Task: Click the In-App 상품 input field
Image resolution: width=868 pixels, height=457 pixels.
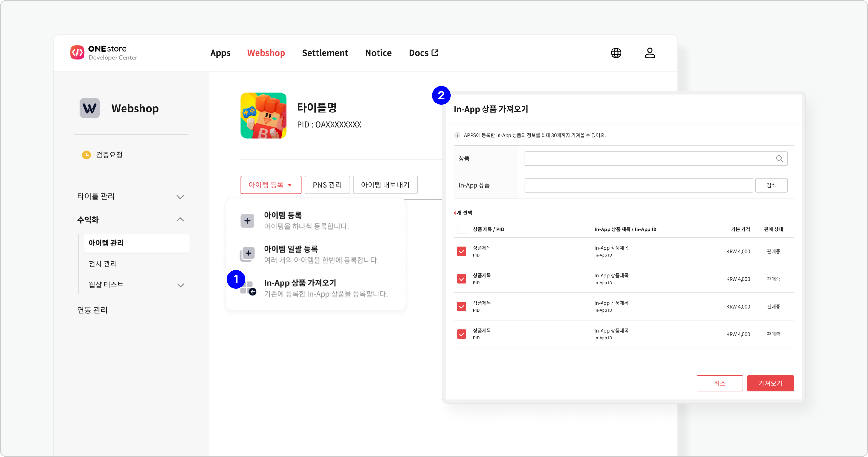Action: click(x=638, y=185)
